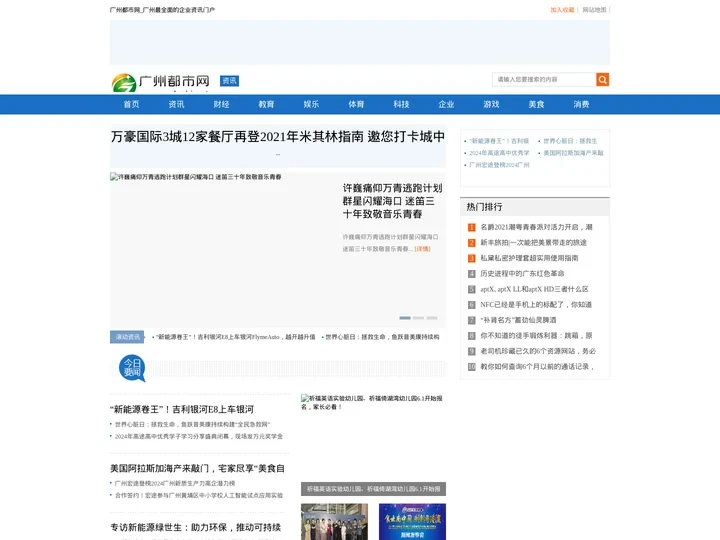
Task: Open hot rank 4: 历史进程中的广东红色革命
Action: [x=522, y=274]
